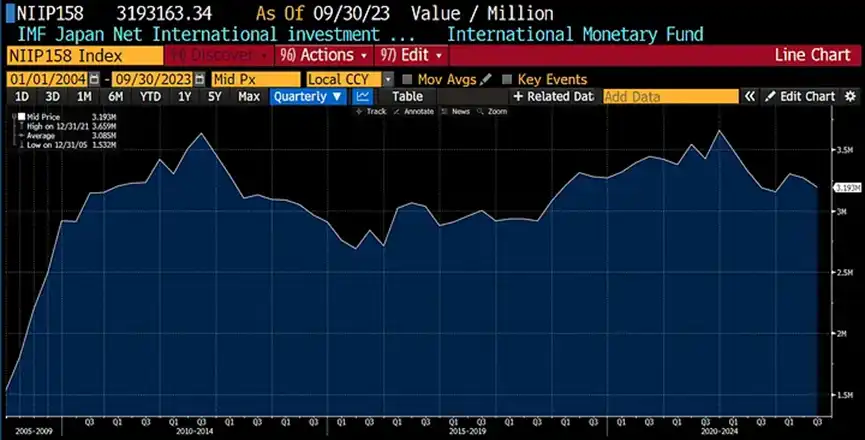
Task: Enable the Mov Avgs checkbox
Action: pos(408,79)
